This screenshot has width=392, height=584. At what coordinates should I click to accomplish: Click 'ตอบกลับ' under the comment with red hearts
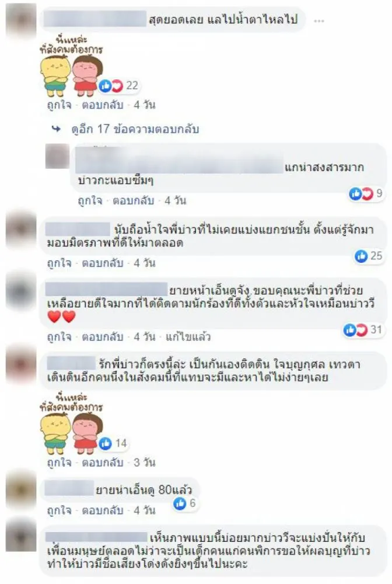[103, 337]
